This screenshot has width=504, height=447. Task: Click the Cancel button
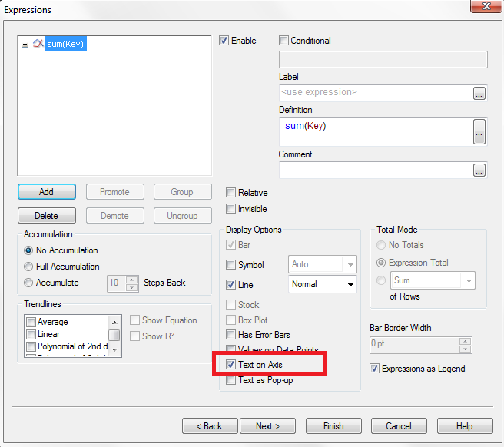pos(399,426)
